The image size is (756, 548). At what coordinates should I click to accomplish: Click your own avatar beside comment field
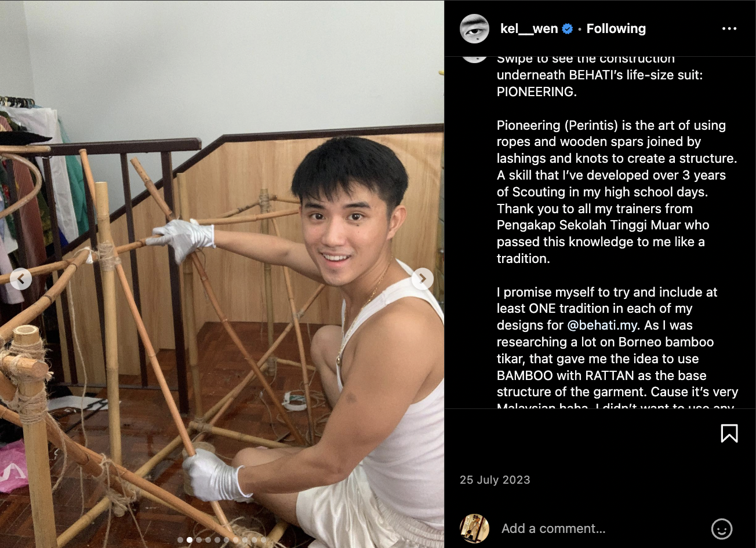pyautogui.click(x=474, y=528)
